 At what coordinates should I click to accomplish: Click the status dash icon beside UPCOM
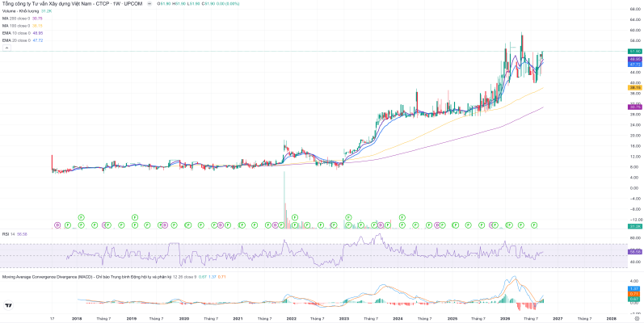tap(149, 4)
